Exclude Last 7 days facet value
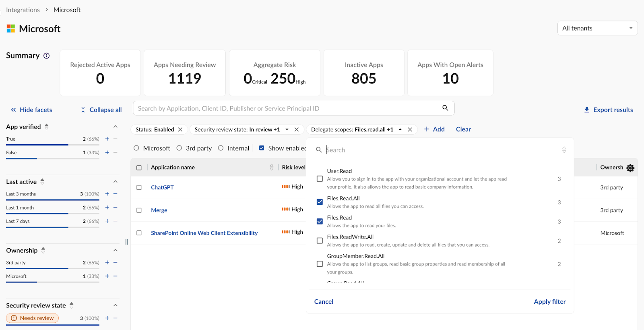This screenshot has height=330, width=644. (116, 221)
